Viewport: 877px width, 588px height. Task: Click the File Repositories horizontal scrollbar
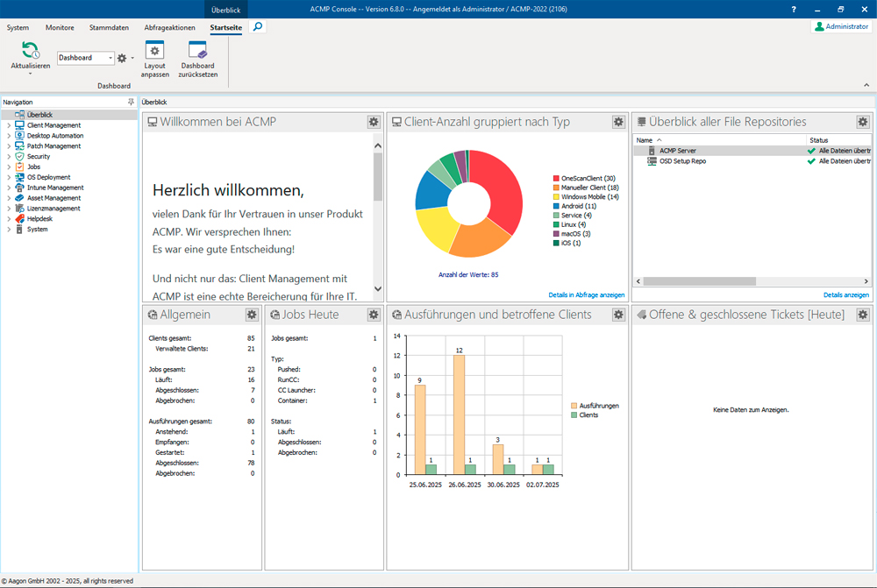pyautogui.click(x=700, y=281)
